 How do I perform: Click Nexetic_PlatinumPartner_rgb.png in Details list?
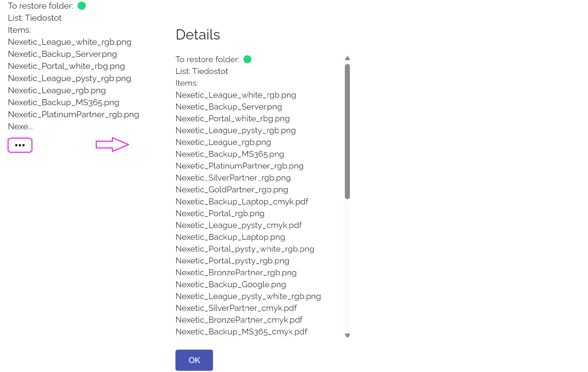tap(239, 166)
